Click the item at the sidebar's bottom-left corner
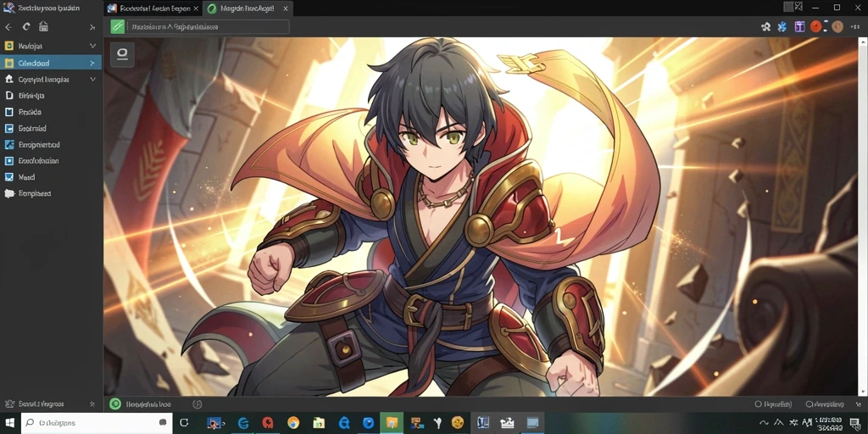Viewport: 868px width, 434px height. coord(34,404)
